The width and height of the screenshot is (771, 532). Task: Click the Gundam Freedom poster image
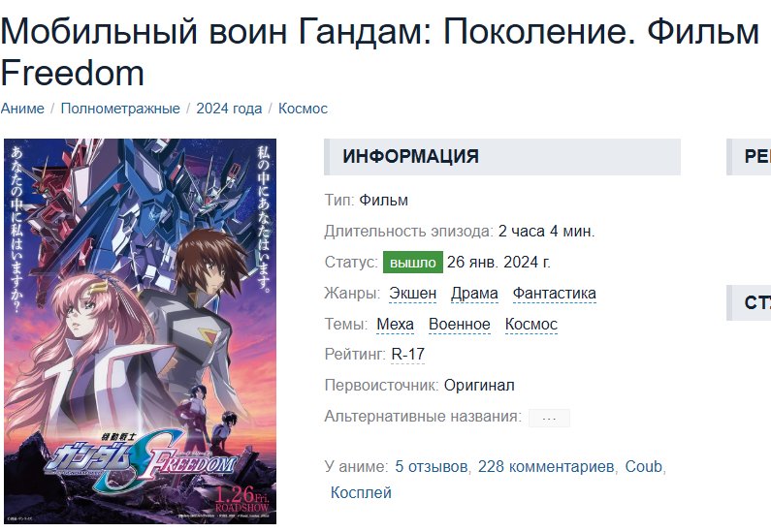click(140, 331)
